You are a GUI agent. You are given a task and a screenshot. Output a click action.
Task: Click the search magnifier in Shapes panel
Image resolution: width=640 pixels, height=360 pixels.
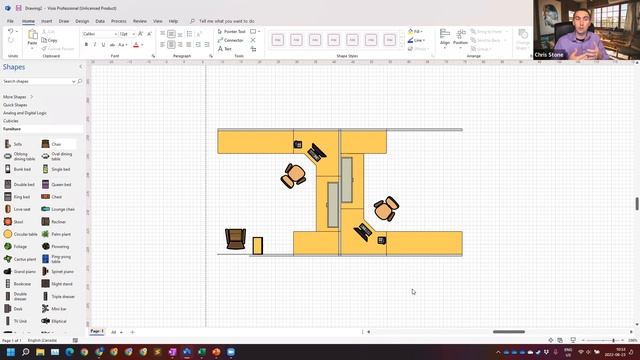pyautogui.click(x=80, y=81)
